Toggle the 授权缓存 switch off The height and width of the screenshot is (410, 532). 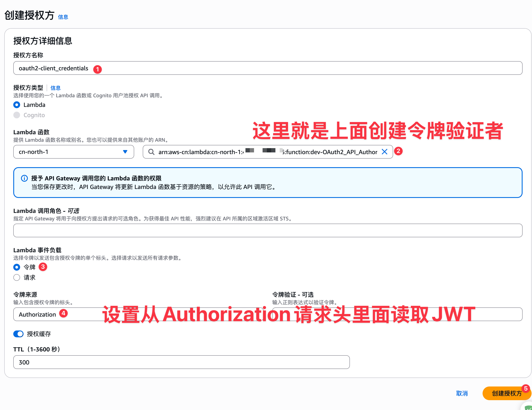19,334
